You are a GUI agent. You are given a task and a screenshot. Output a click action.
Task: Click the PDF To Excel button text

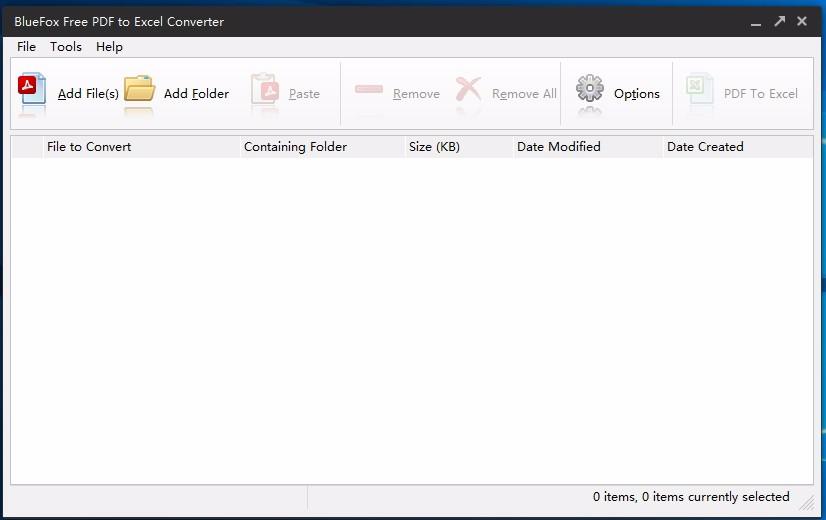point(761,94)
